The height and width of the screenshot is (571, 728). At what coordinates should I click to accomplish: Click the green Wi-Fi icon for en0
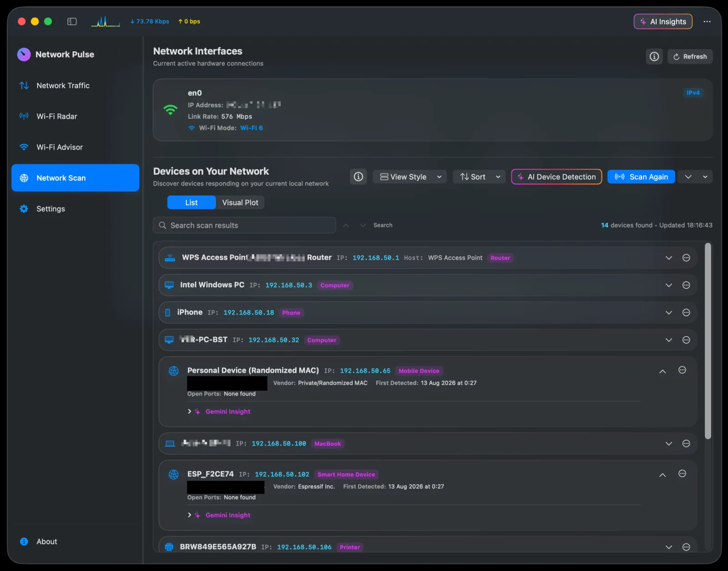tap(170, 110)
